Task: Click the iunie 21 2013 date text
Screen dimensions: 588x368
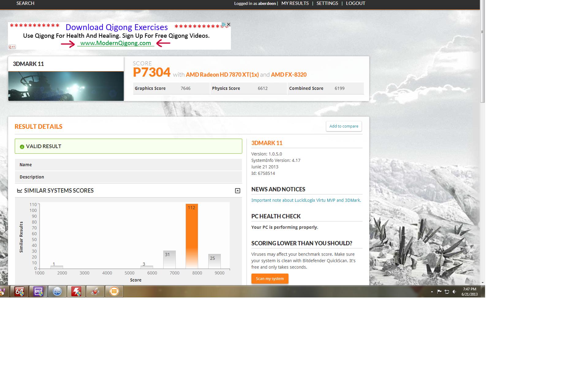Action: (x=265, y=167)
